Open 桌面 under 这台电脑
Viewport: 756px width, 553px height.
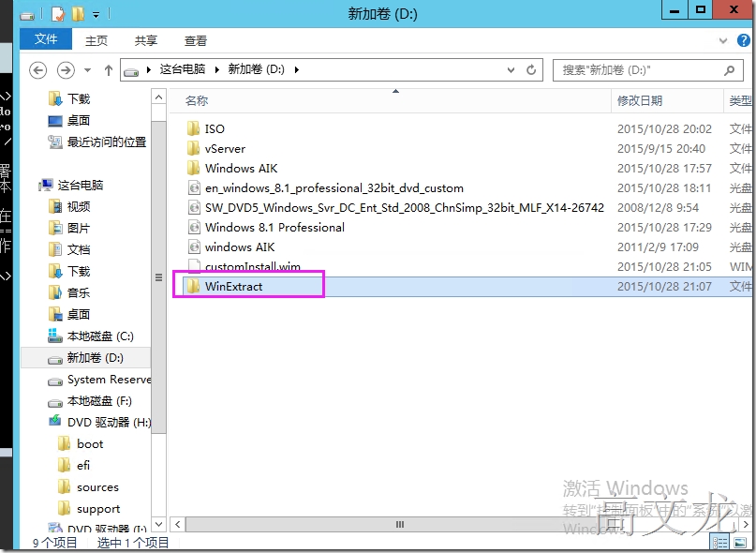coord(79,315)
